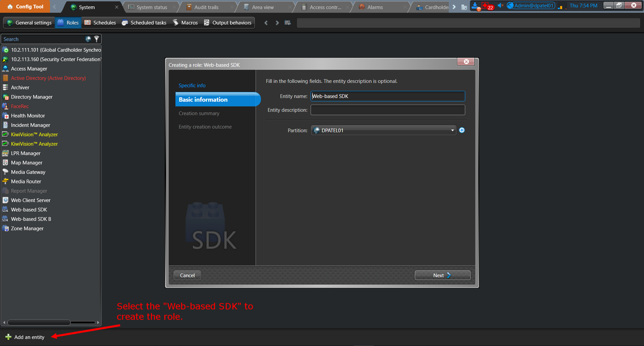This screenshot has height=346, width=644.
Task: Cancel the role creation
Action: point(187,275)
